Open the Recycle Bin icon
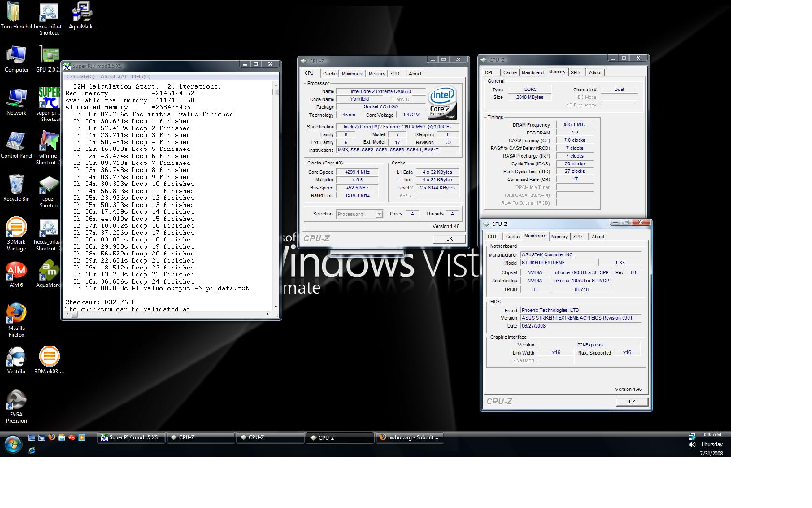 (16, 188)
